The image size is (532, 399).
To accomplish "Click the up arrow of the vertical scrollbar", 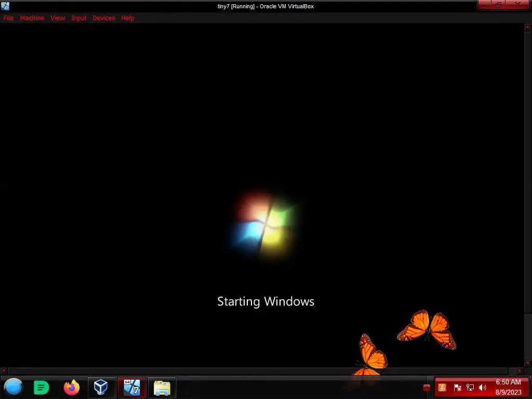I will (x=528, y=26).
